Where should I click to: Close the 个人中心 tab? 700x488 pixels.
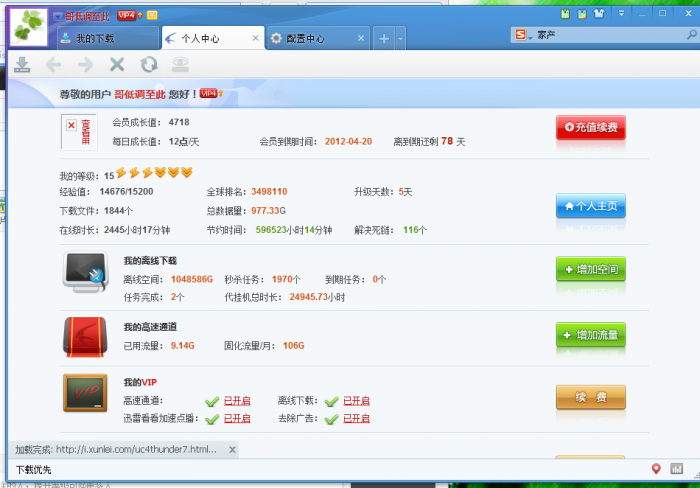click(x=255, y=38)
